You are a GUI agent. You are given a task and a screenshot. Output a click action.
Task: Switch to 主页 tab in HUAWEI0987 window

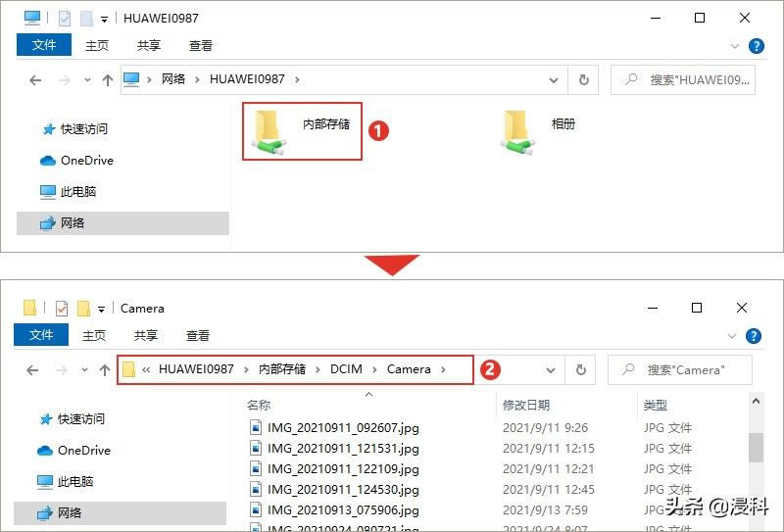click(x=97, y=45)
